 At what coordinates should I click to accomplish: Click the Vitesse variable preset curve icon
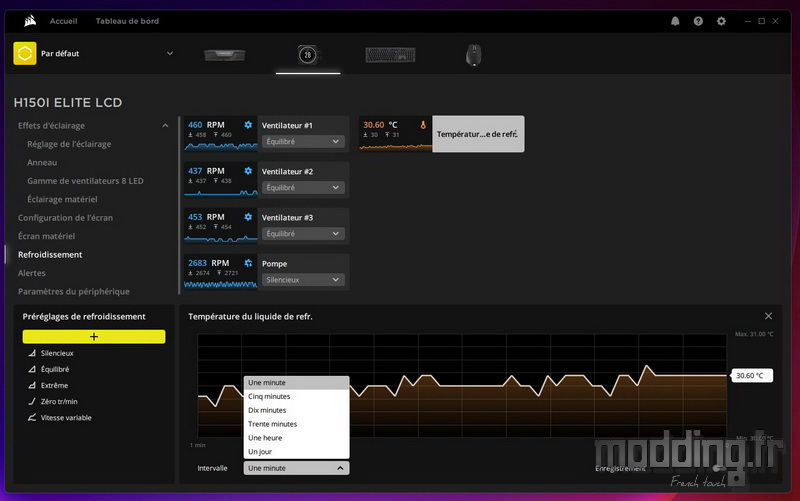(32, 417)
